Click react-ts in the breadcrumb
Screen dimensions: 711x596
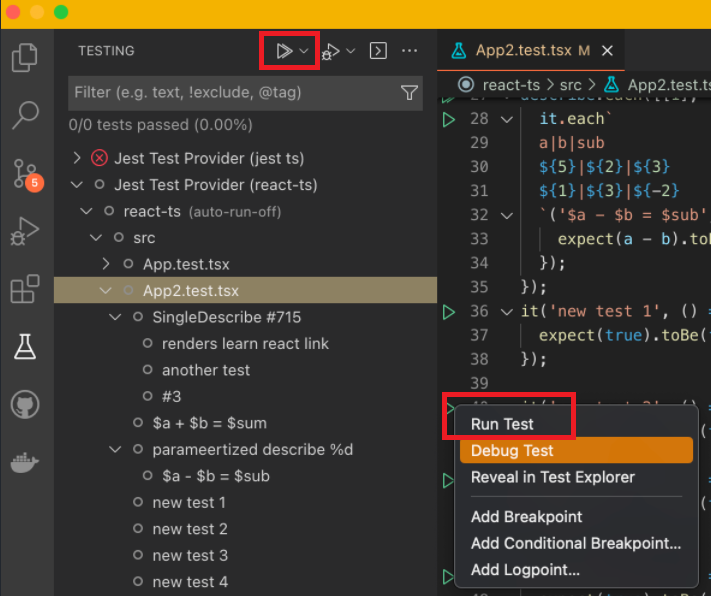[x=511, y=85]
